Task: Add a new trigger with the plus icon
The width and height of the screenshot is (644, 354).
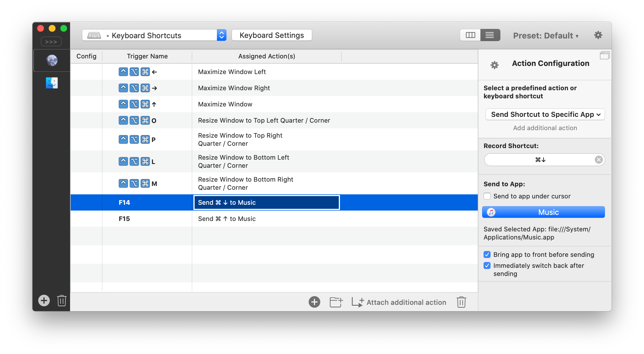Action: (x=44, y=300)
